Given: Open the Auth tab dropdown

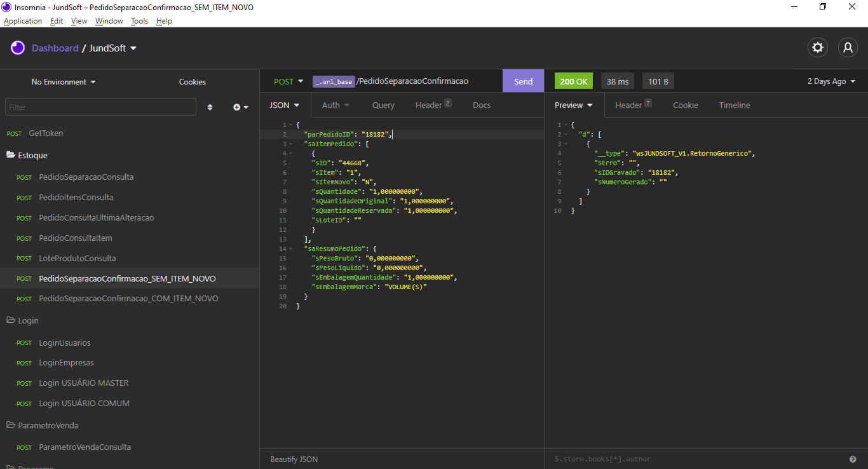Looking at the screenshot, I should [x=336, y=105].
